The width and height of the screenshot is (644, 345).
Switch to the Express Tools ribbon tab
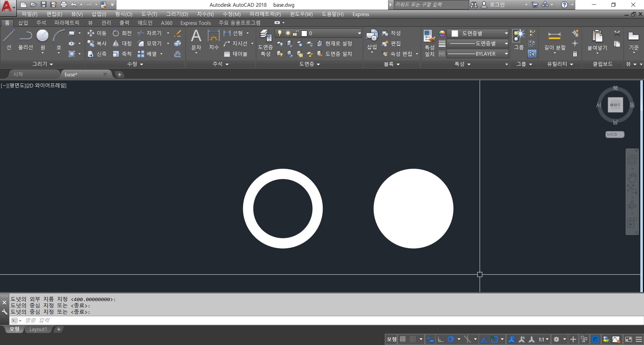pyautogui.click(x=196, y=23)
